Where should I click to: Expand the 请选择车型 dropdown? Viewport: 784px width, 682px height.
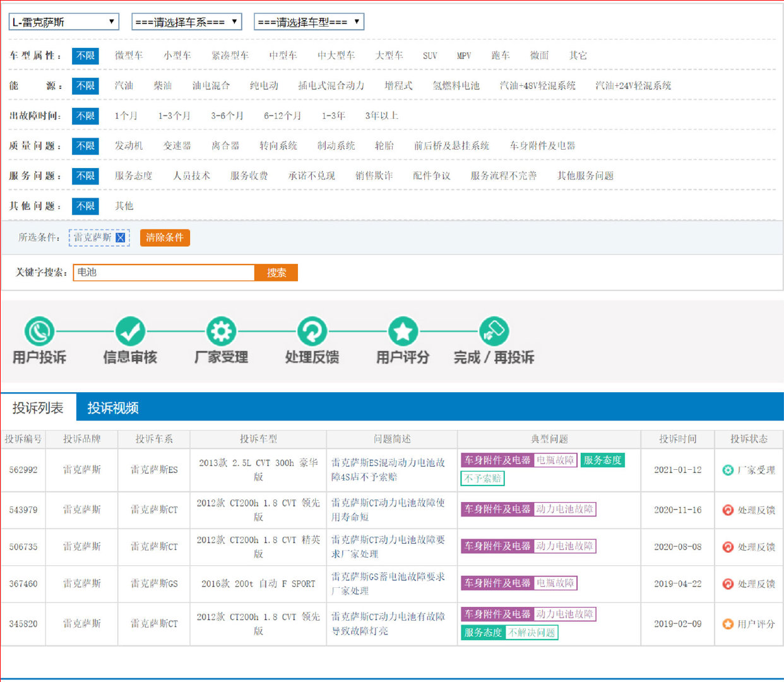pyautogui.click(x=309, y=22)
